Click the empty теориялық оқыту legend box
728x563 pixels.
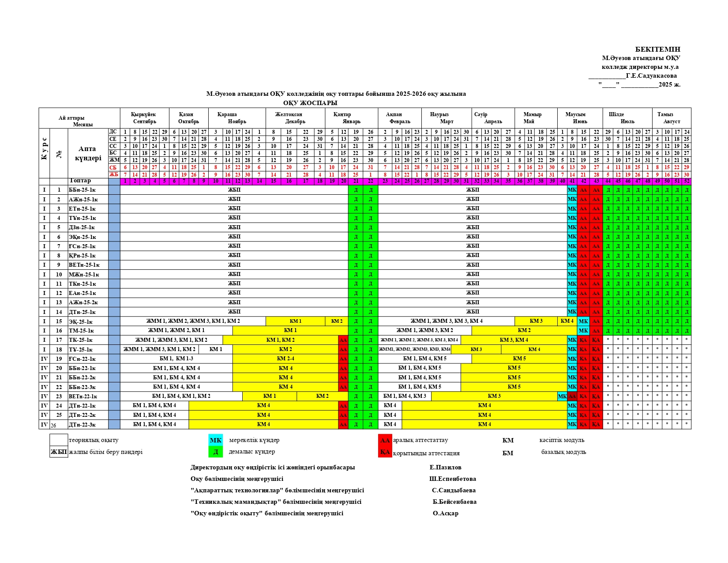coord(59,440)
